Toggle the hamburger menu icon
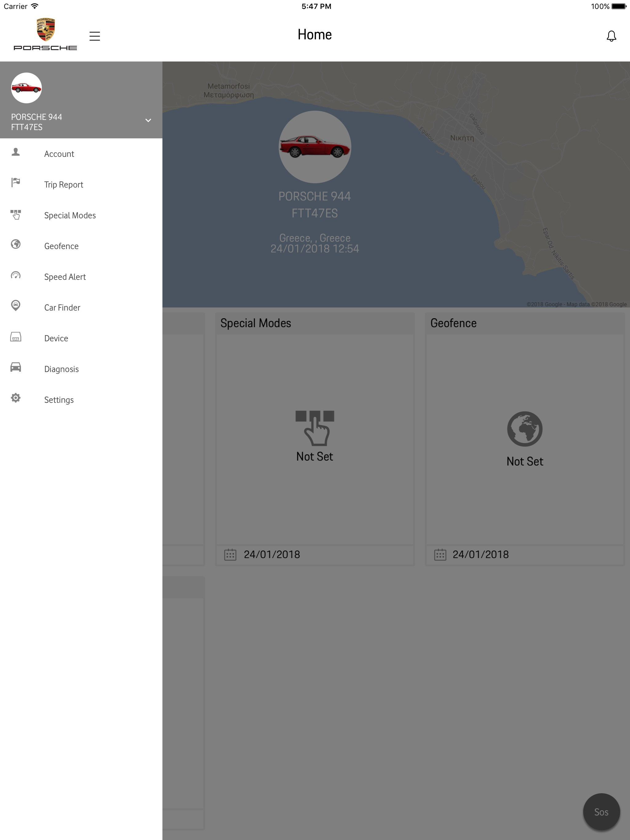 click(95, 36)
